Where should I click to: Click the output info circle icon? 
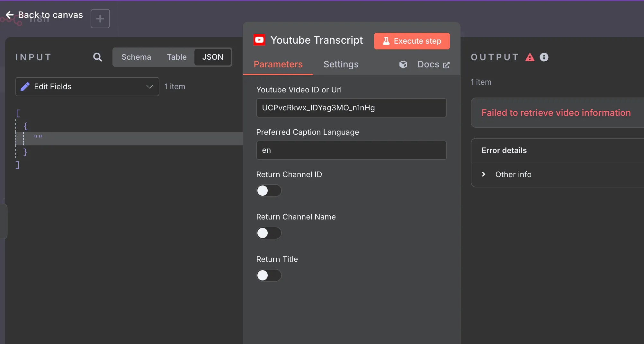coord(544,57)
